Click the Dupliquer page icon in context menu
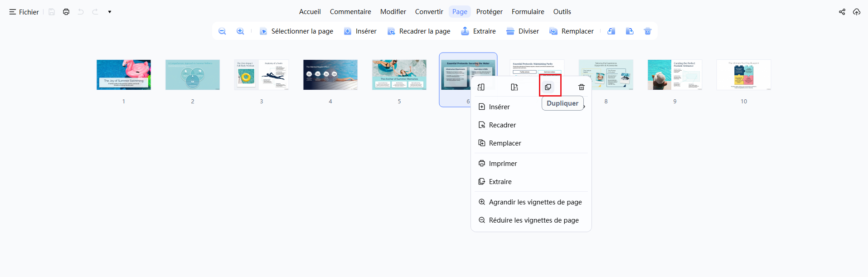The width and height of the screenshot is (868, 277). 548,87
